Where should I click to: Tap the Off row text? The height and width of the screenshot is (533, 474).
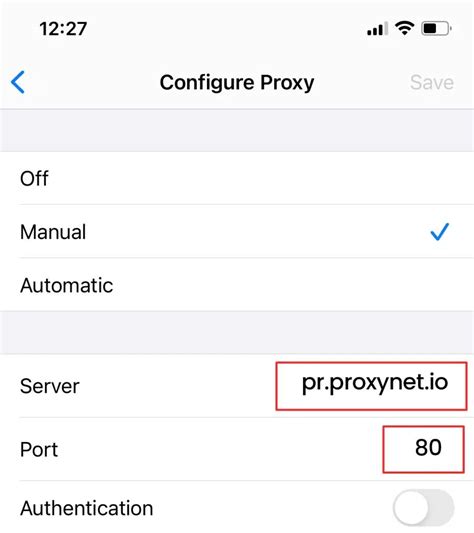34,178
